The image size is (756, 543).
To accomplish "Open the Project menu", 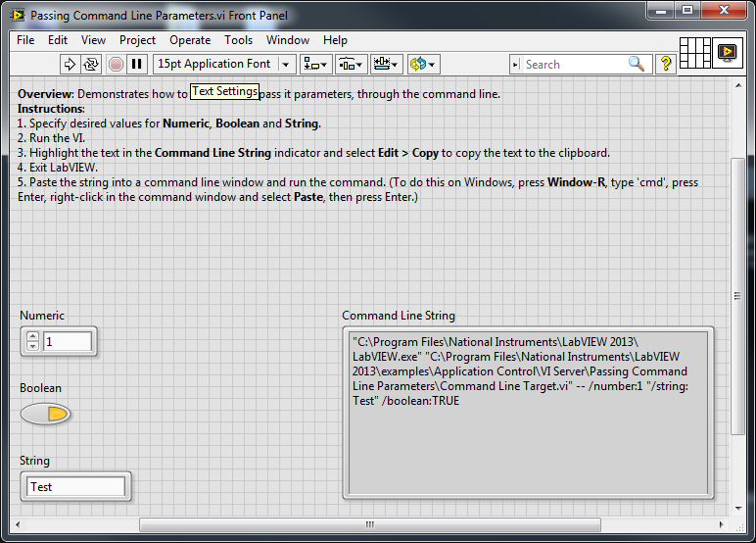I will 137,40.
